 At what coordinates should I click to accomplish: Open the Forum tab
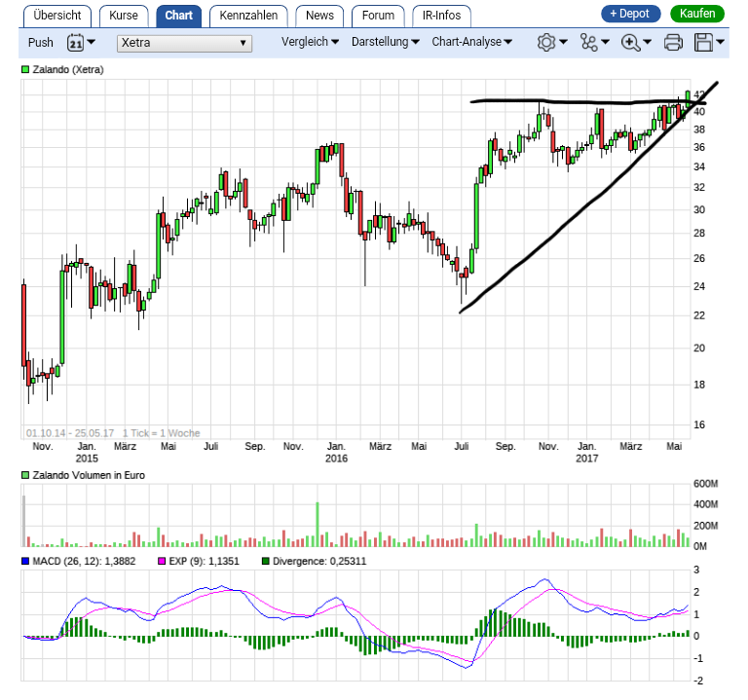(378, 16)
